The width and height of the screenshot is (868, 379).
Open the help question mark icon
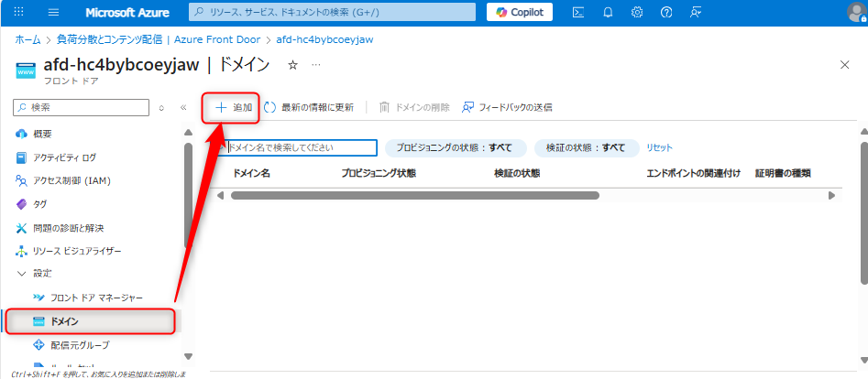[666, 12]
